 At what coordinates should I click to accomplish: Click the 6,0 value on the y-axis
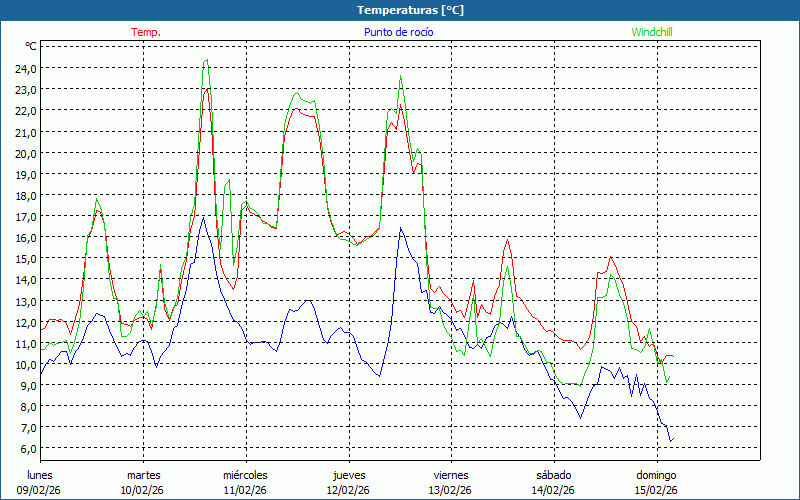25,448
